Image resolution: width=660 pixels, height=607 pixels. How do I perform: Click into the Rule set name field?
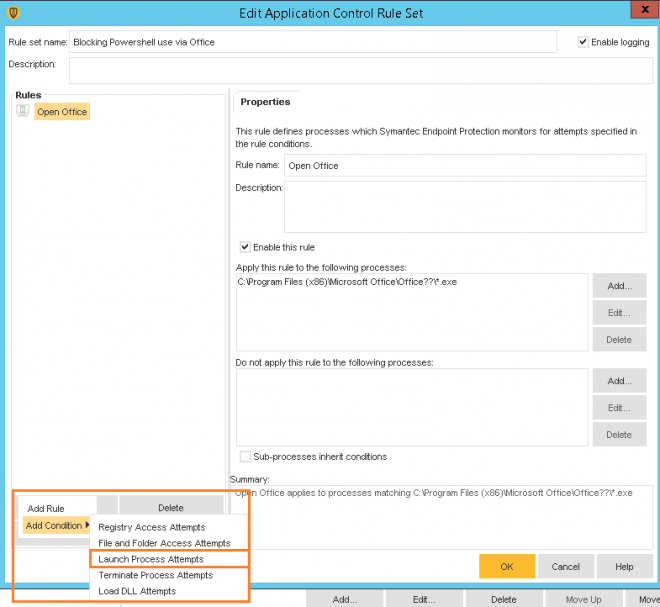coord(313,42)
